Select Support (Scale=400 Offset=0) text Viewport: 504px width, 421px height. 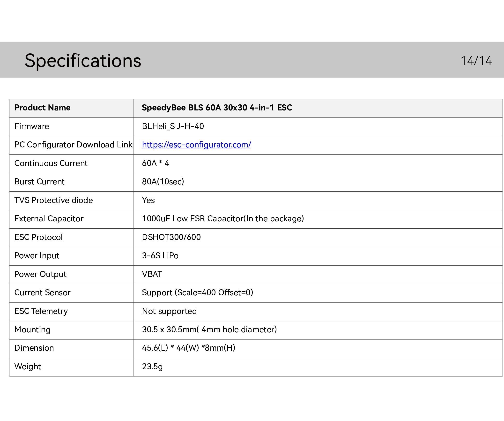197,293
